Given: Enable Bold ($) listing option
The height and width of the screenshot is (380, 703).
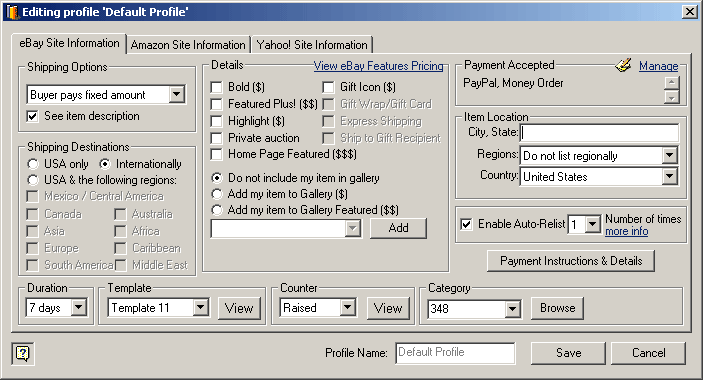Looking at the screenshot, I should pyautogui.click(x=217, y=87).
